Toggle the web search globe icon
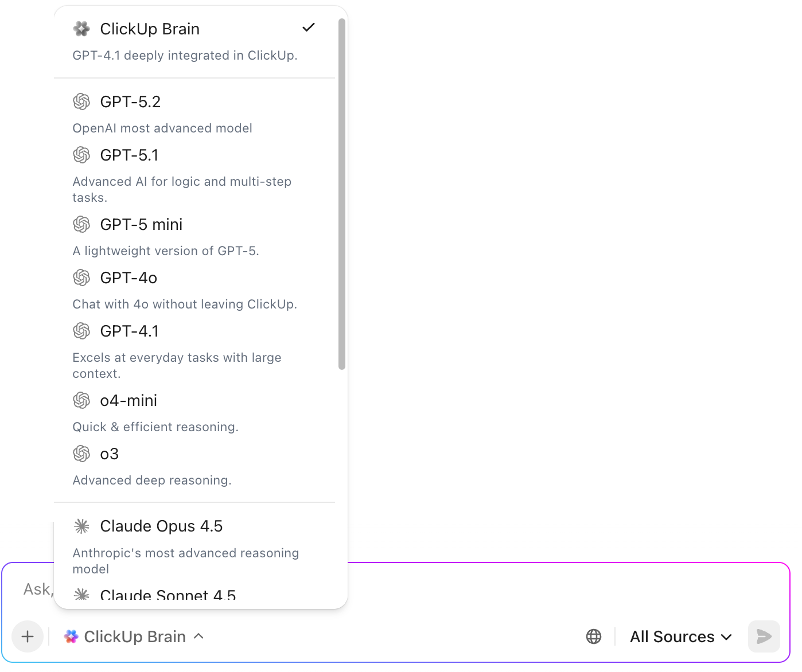 tap(594, 636)
